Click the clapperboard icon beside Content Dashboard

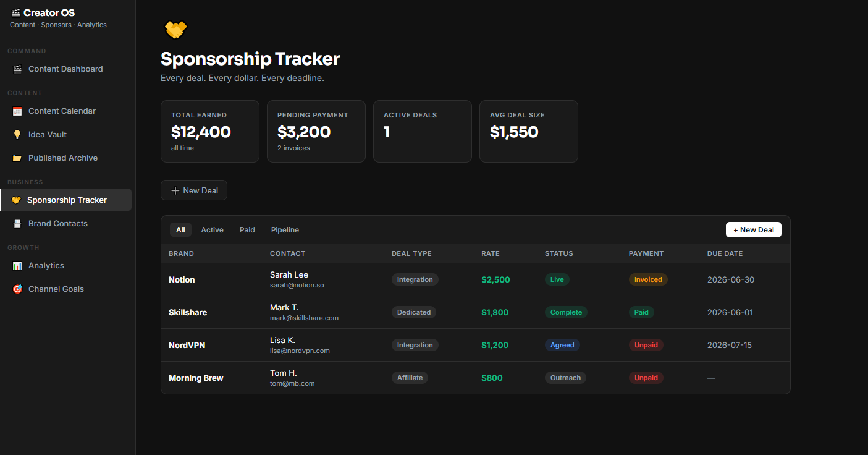tap(17, 69)
